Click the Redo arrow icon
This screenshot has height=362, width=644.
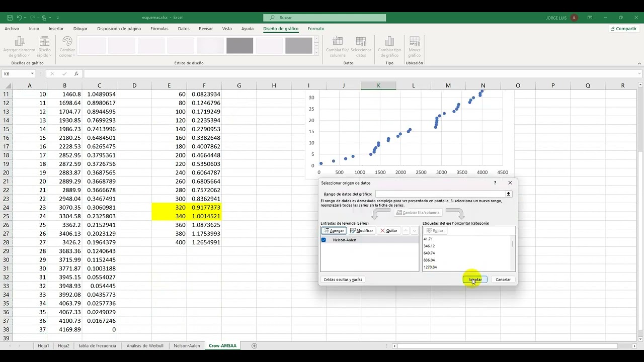tap(33, 18)
